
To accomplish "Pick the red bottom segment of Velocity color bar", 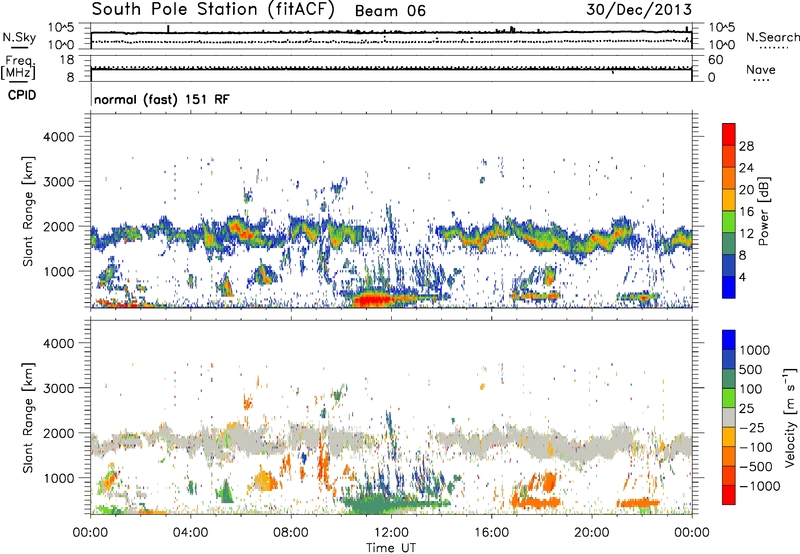I will [729, 495].
